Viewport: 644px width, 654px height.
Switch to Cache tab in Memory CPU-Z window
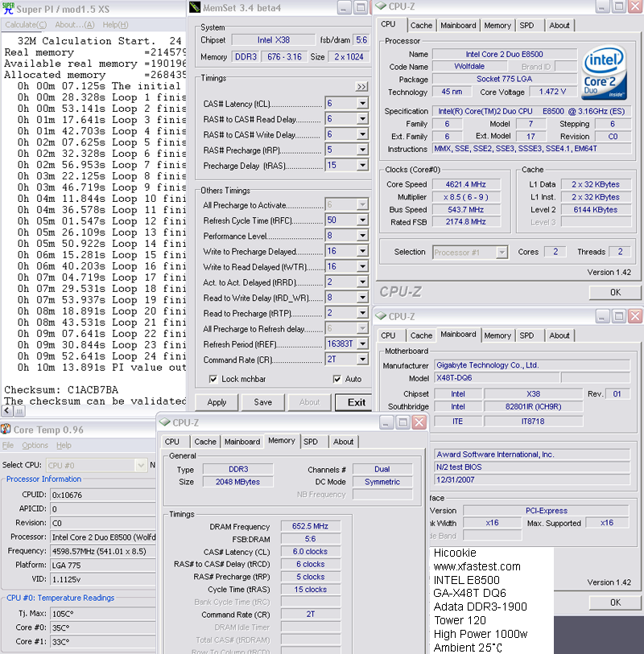click(x=205, y=442)
